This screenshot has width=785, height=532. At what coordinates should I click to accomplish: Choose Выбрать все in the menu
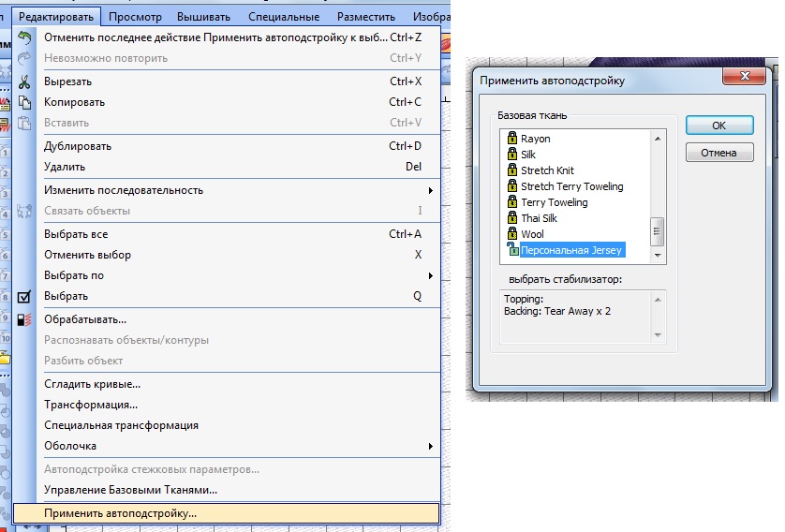227,234
